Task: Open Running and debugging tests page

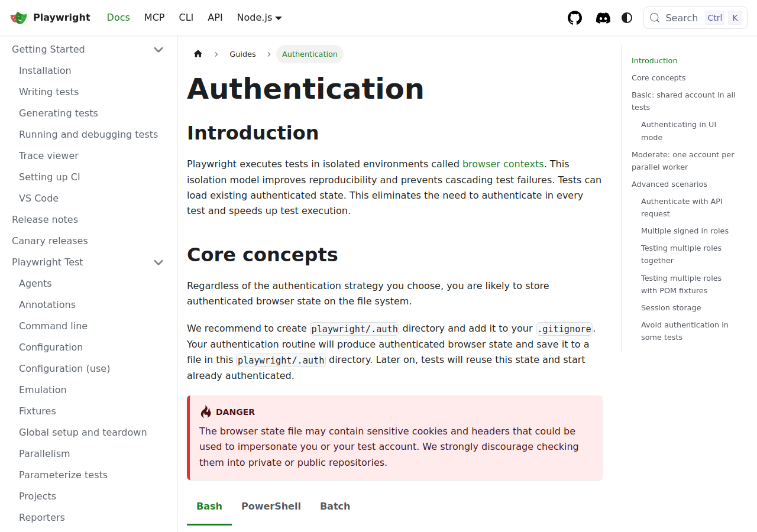Action: pyautogui.click(x=88, y=135)
